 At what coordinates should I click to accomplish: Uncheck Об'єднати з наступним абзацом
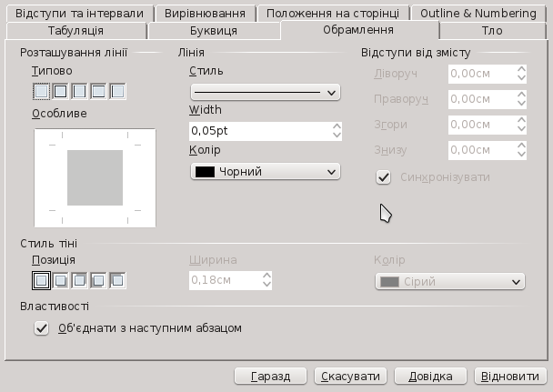click(41, 328)
